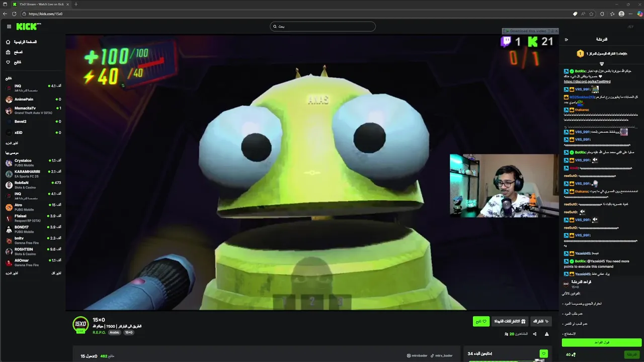
Task: Open Rob6aN Slots & Casino channel
Action: coord(33,185)
